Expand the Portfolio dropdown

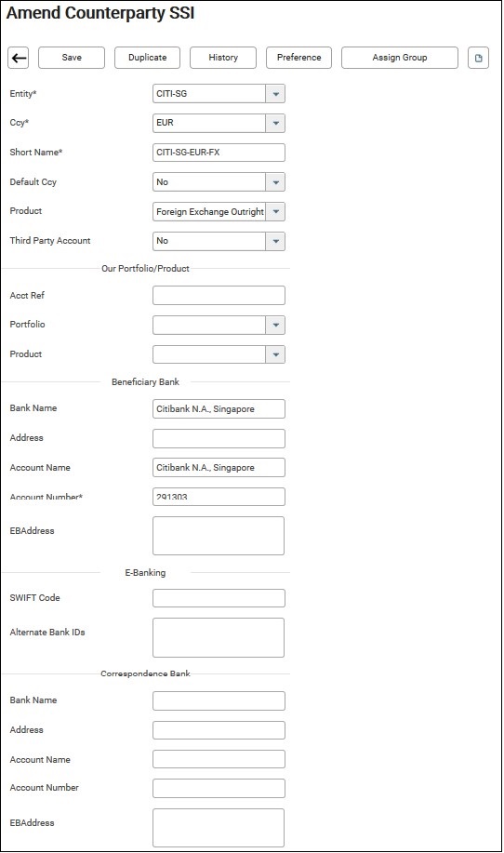click(275, 325)
